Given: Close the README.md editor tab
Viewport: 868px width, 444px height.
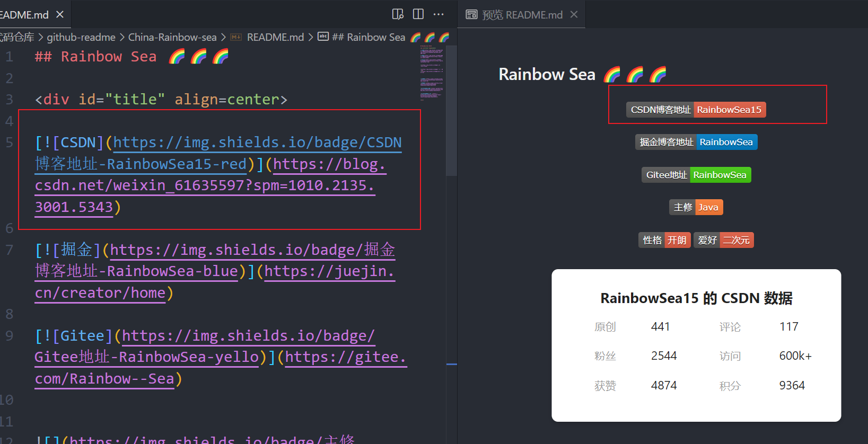Looking at the screenshot, I should pos(60,14).
